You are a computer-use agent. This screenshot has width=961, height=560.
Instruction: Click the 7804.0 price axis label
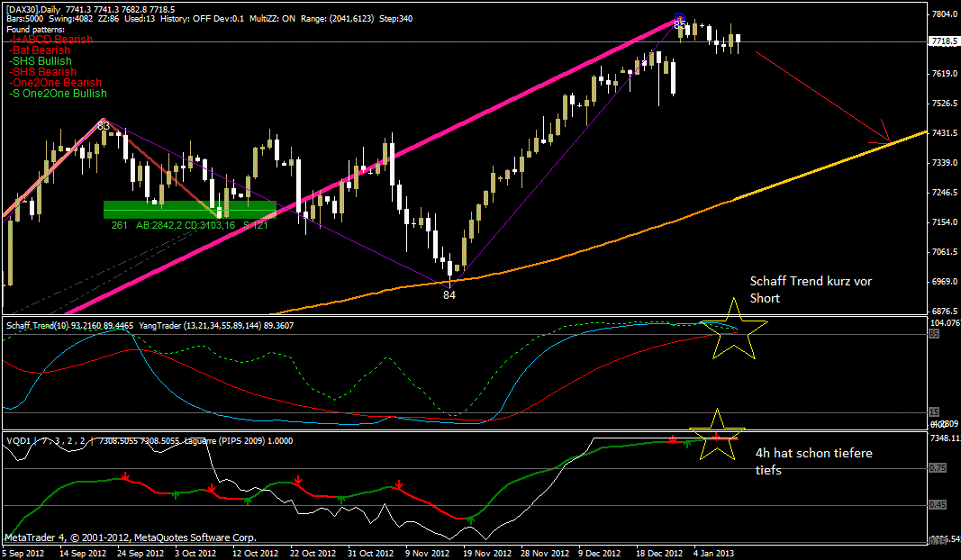click(x=944, y=14)
